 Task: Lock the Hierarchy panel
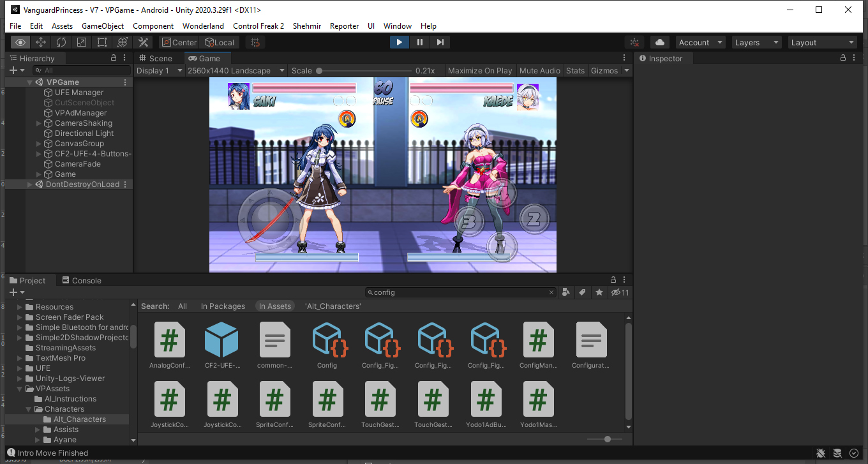tap(114, 57)
